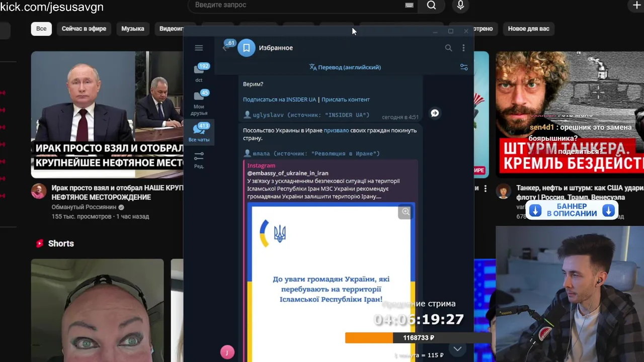Click the Shorts section icon
This screenshot has height=362, width=644.
pyautogui.click(x=40, y=243)
